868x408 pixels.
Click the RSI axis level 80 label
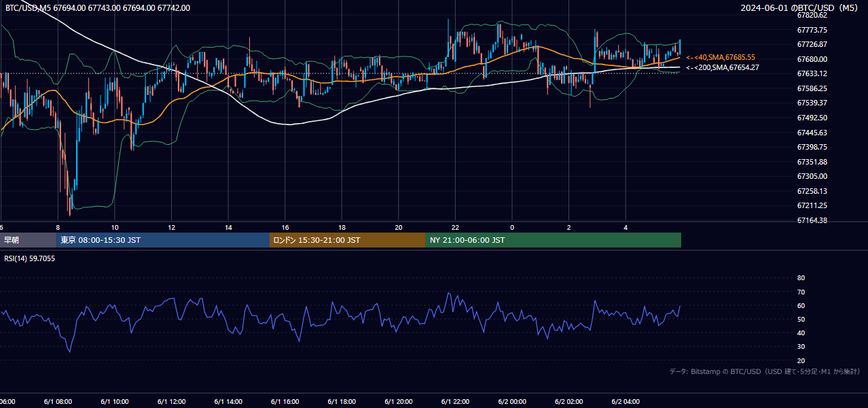coord(801,278)
